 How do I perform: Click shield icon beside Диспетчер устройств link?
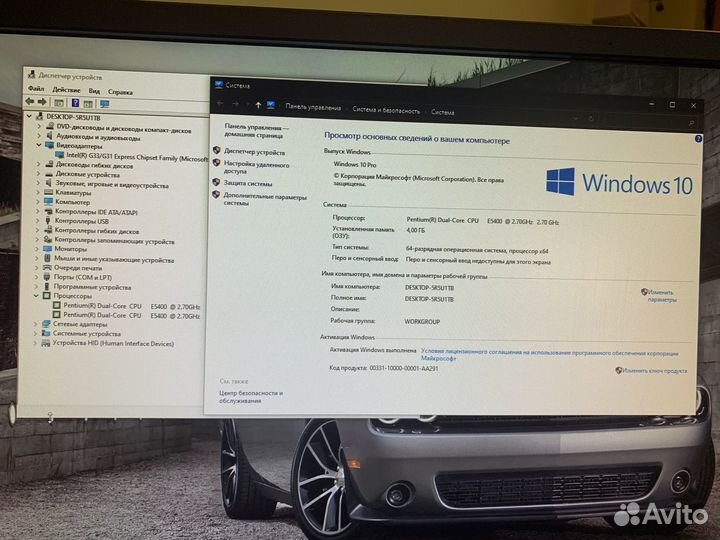(x=217, y=150)
